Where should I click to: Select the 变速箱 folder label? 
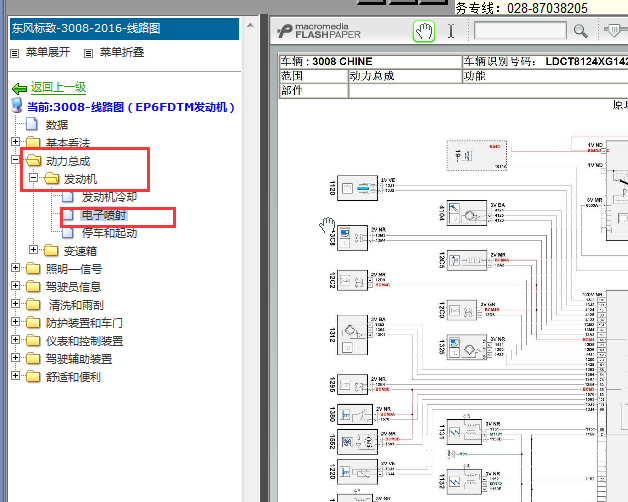pos(81,251)
